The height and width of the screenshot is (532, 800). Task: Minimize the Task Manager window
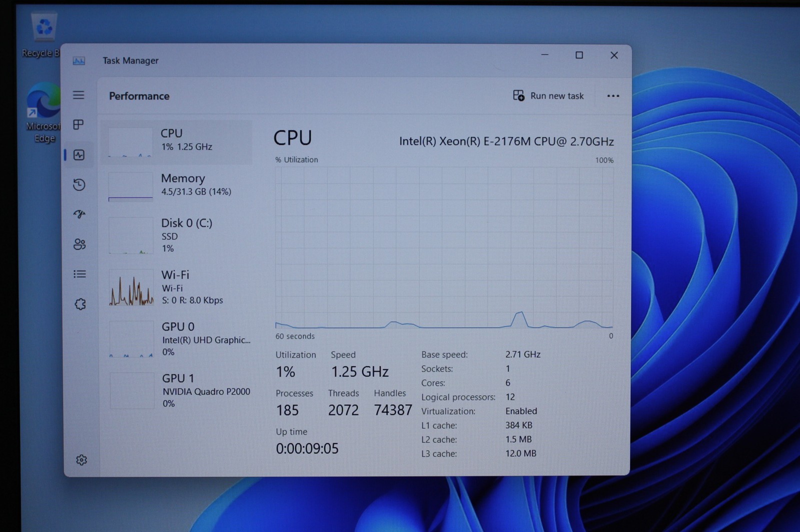tap(545, 55)
